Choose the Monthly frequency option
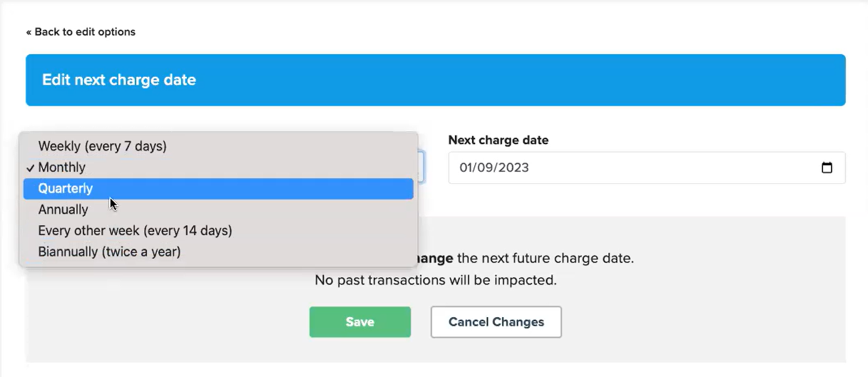Image resolution: width=868 pixels, height=377 pixels. 62,167
